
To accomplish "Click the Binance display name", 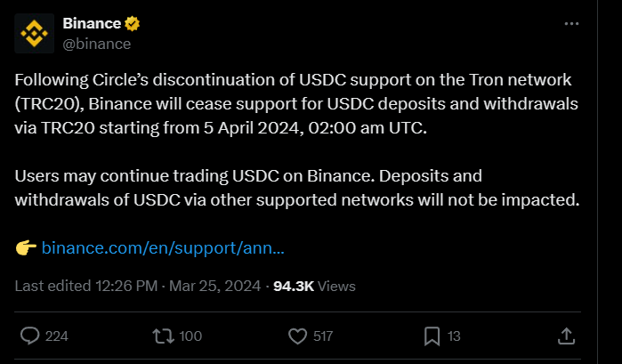I will pyautogui.click(x=92, y=23).
